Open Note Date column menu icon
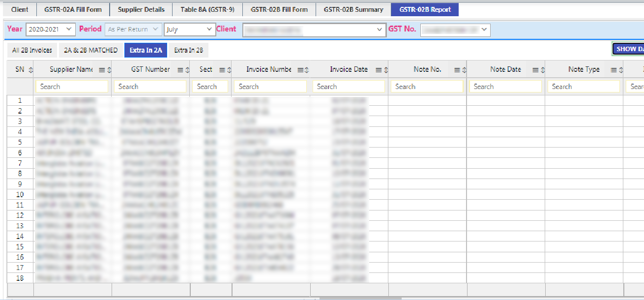 point(535,70)
